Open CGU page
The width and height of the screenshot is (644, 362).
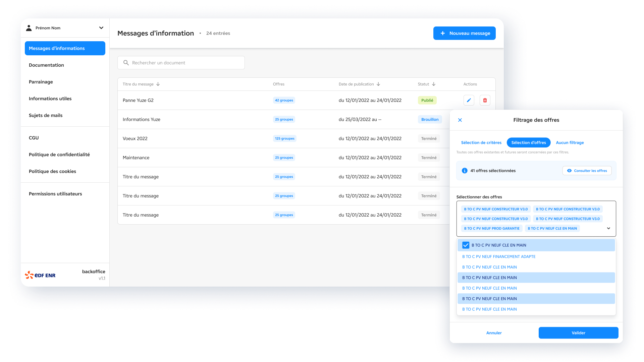click(34, 138)
